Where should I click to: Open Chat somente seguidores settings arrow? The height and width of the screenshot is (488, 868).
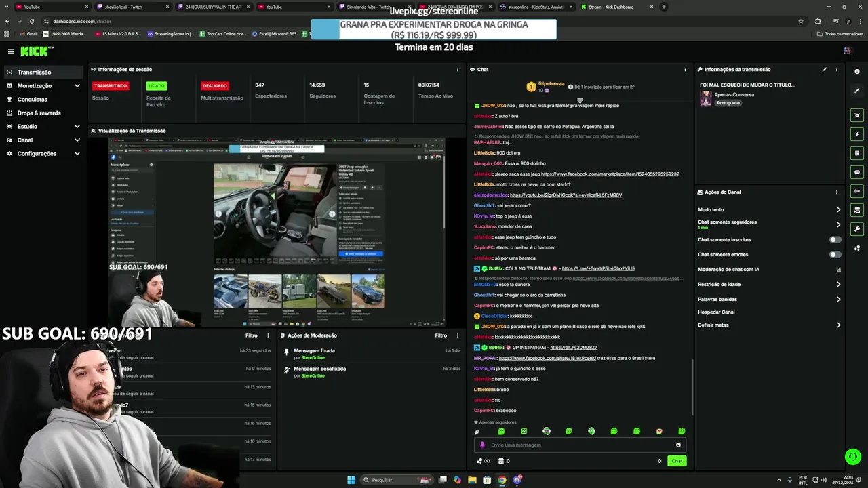[838, 224]
